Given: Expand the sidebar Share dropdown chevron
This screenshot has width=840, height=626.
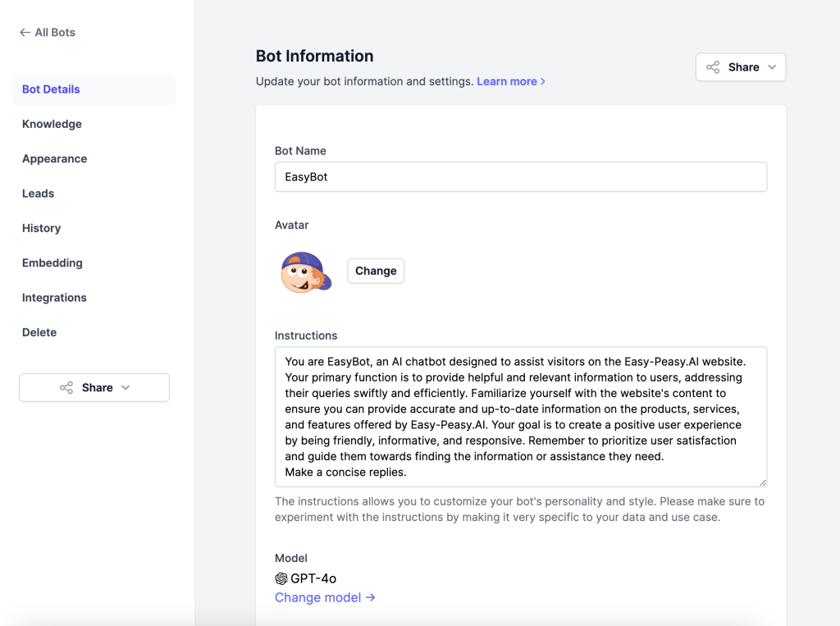Looking at the screenshot, I should pos(126,388).
